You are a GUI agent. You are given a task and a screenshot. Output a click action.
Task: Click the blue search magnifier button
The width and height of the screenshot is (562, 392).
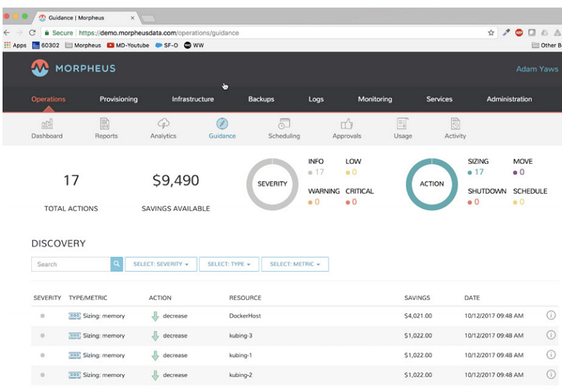point(116,264)
